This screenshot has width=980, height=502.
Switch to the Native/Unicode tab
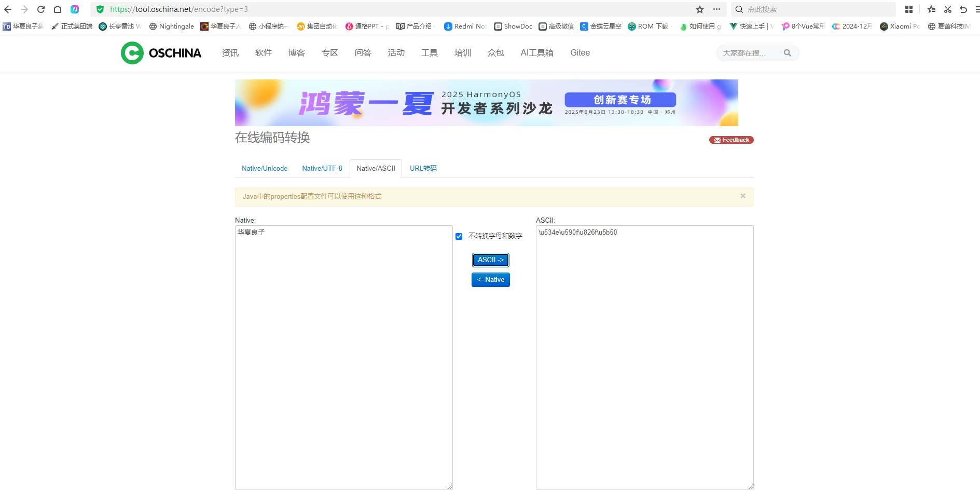pyautogui.click(x=264, y=169)
